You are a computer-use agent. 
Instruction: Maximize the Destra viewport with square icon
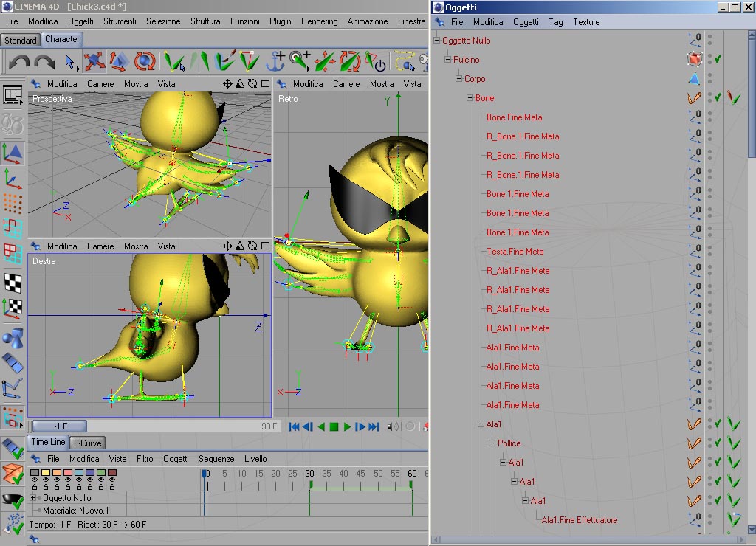click(x=265, y=246)
